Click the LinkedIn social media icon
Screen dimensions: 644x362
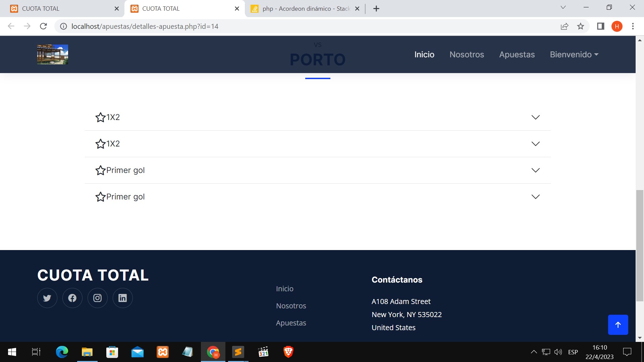[x=122, y=298]
